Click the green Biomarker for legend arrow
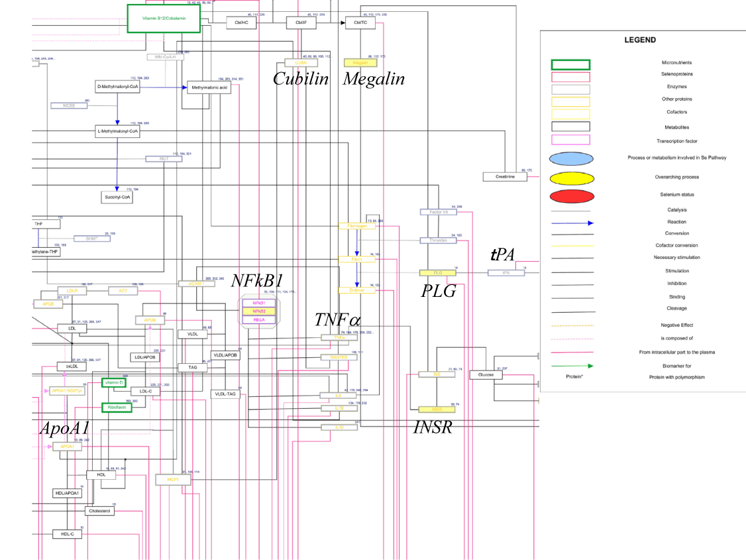This screenshot has height=560, width=746. pos(572,366)
